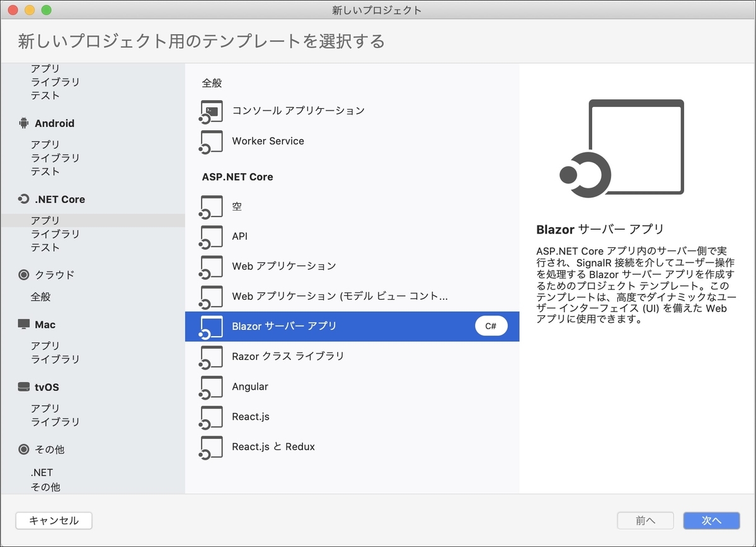Click the React.js template icon

coord(211,417)
